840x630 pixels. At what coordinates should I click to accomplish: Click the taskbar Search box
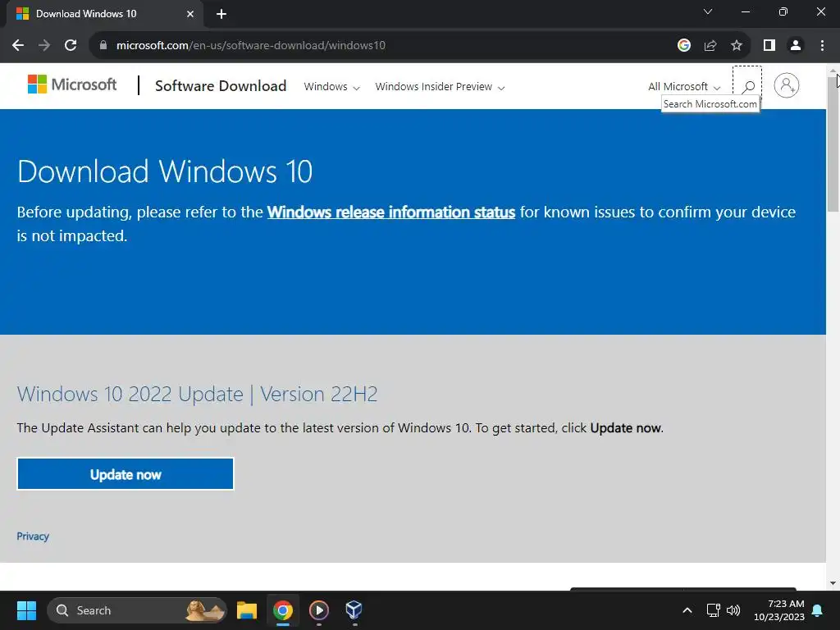click(x=137, y=610)
